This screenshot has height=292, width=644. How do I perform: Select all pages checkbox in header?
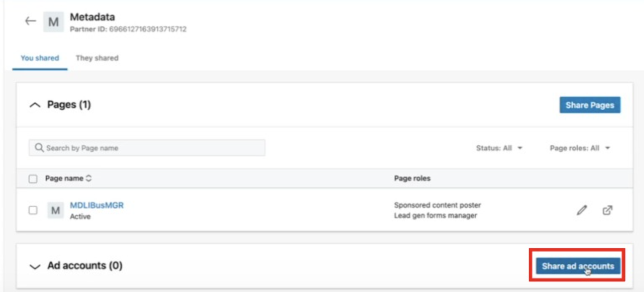[x=33, y=179]
